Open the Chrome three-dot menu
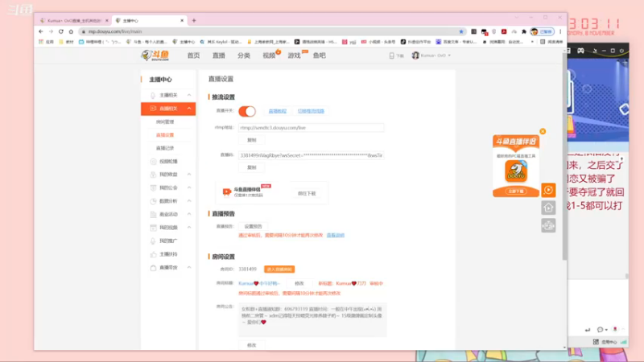This screenshot has height=362, width=644. [560, 31]
